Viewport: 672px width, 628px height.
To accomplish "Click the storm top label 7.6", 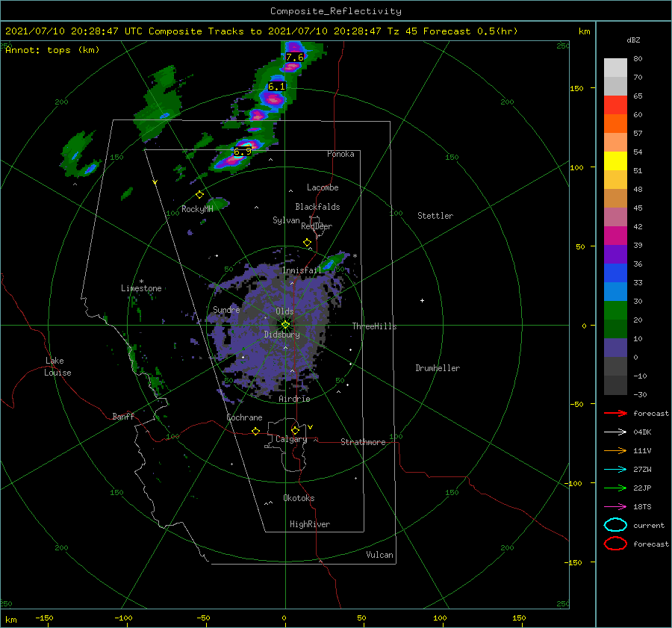I will click(x=294, y=57).
